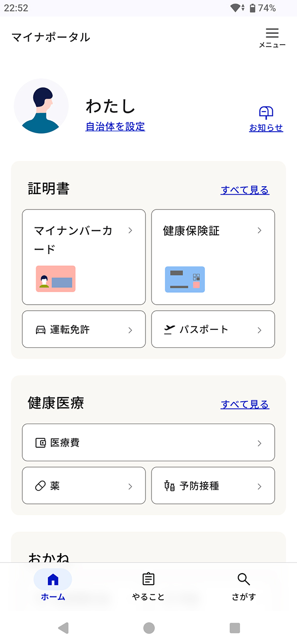
Task: Open 医療費 via its right chevron
Action: pos(259,443)
